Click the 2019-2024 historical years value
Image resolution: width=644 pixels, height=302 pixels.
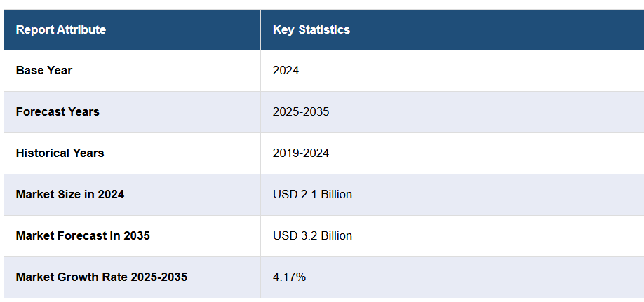(x=301, y=153)
